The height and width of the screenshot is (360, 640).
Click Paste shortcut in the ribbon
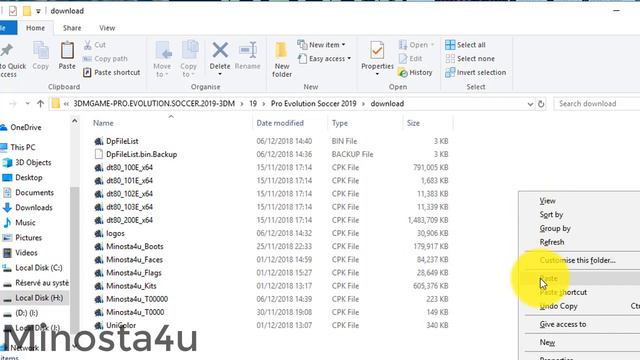point(111,72)
